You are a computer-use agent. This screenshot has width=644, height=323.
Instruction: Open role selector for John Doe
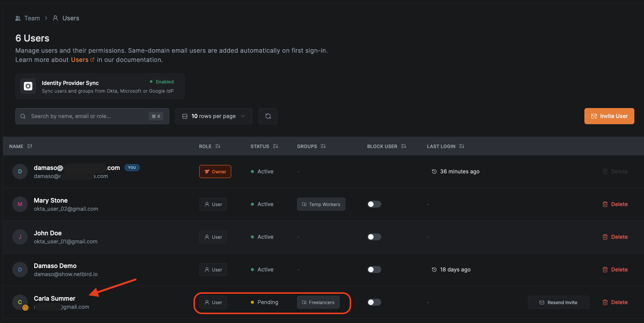pyautogui.click(x=213, y=237)
